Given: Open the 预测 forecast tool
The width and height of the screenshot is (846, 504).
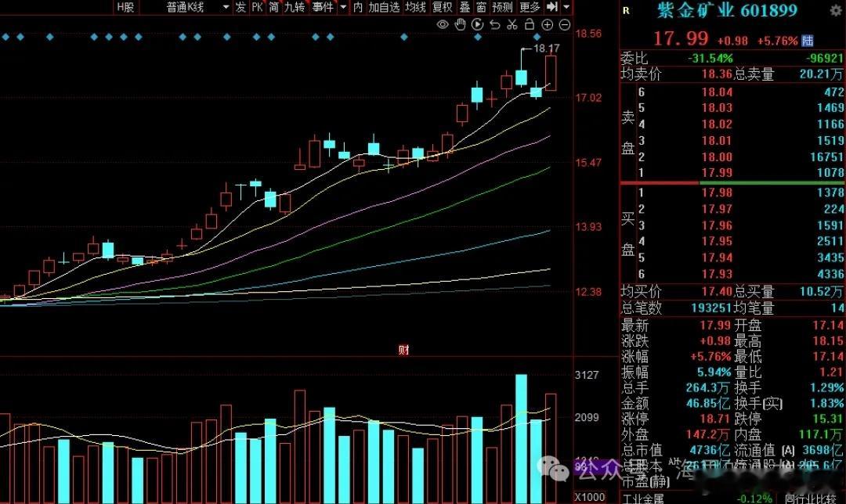Looking at the screenshot, I should click(502, 7).
